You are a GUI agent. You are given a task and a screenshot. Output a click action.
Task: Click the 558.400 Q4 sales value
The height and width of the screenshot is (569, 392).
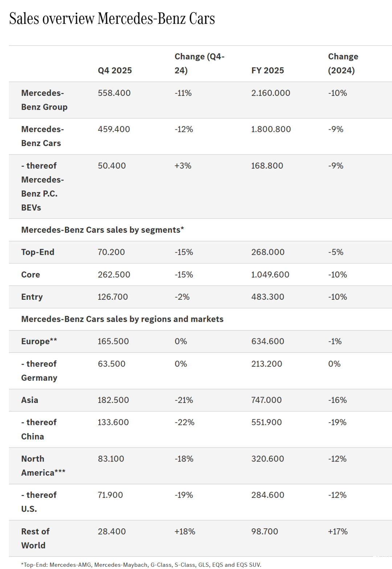click(x=114, y=93)
